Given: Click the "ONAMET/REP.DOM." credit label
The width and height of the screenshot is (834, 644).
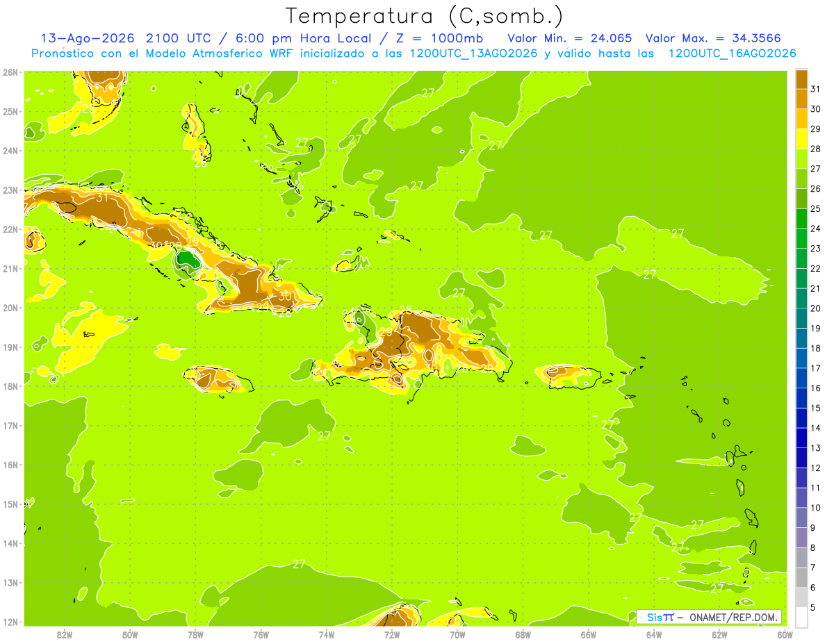Looking at the screenshot, I should click(x=733, y=617).
